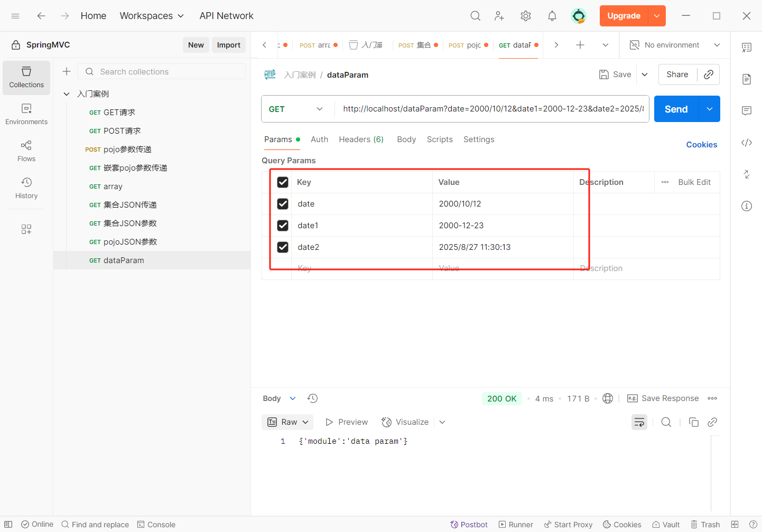762x532 pixels.
Task: Select the 2025/8/27 11:30:13 value cell
Action: coord(503,247)
